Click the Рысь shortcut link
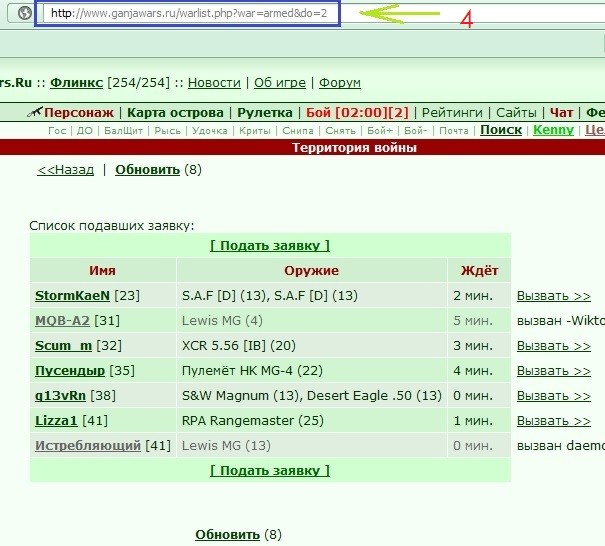 (x=167, y=131)
